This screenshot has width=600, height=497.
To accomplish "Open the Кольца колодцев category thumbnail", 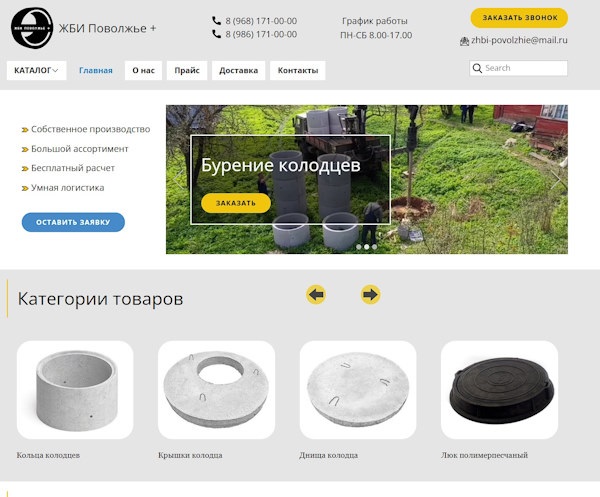I will click(x=75, y=390).
